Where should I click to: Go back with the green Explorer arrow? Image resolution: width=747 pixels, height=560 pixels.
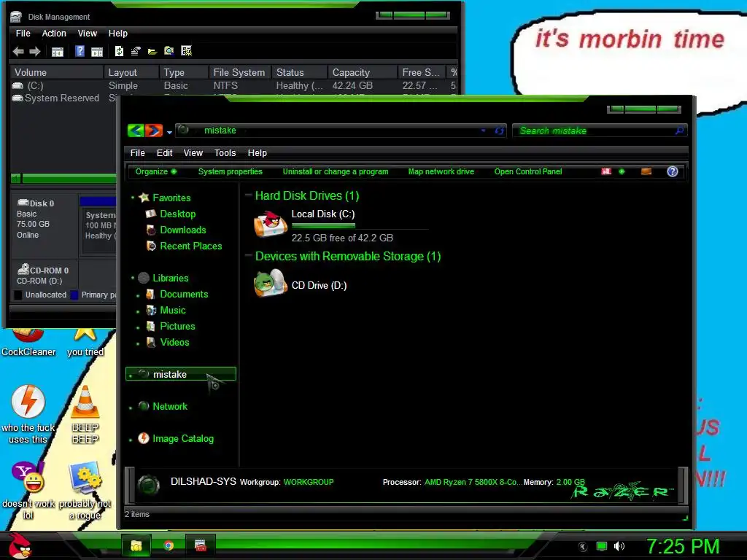click(x=136, y=131)
